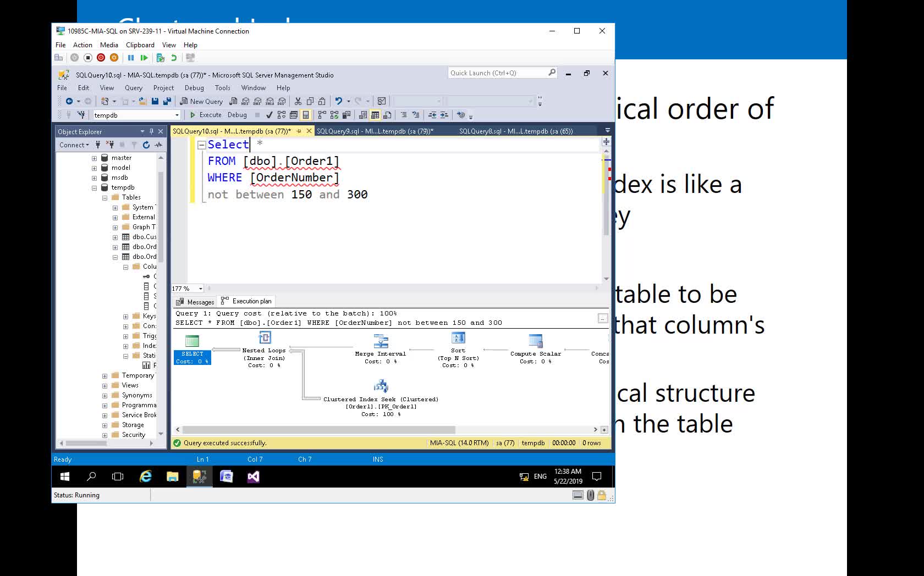Click the New Query button
The width and height of the screenshot is (924, 576).
tap(201, 101)
